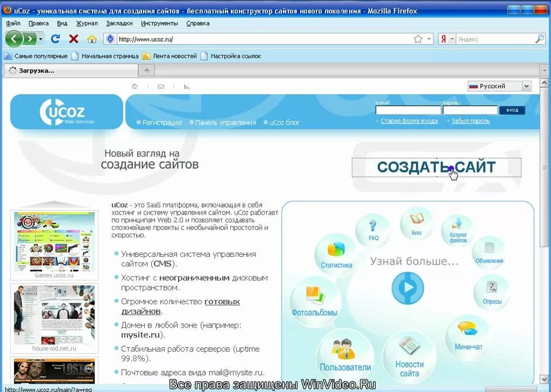551x392 pixels.
Task: Click the Firefox back arrow button
Action: [x=14, y=39]
